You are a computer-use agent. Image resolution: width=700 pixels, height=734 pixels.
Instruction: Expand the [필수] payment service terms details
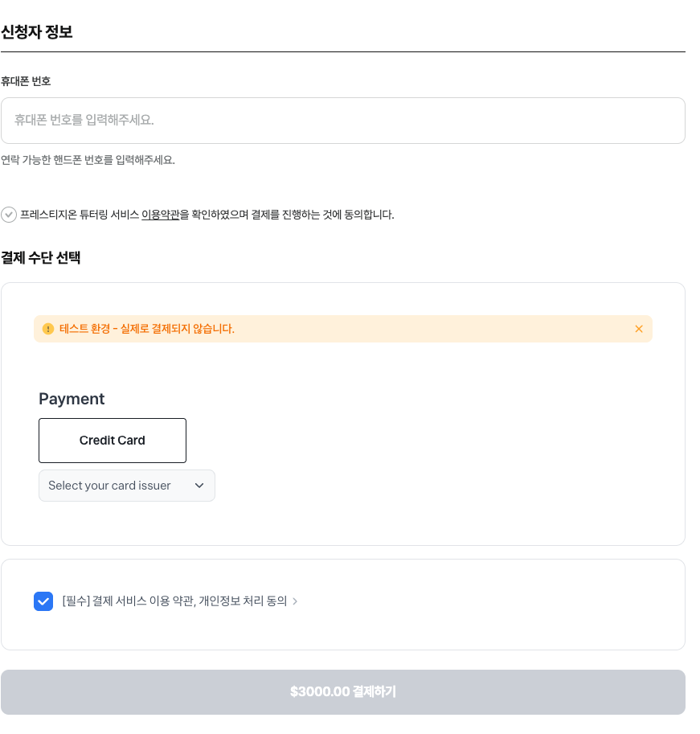coord(180,601)
